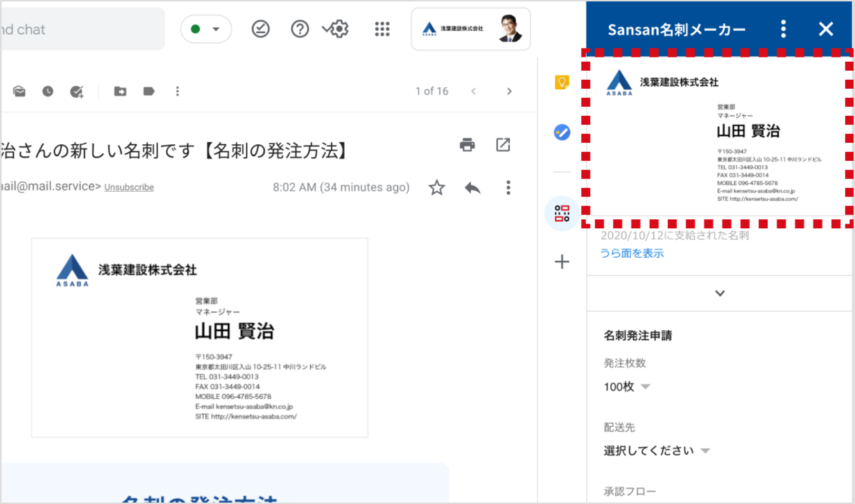The image size is (855, 504).
Task: Open the active status dropdown
Action: point(206,29)
